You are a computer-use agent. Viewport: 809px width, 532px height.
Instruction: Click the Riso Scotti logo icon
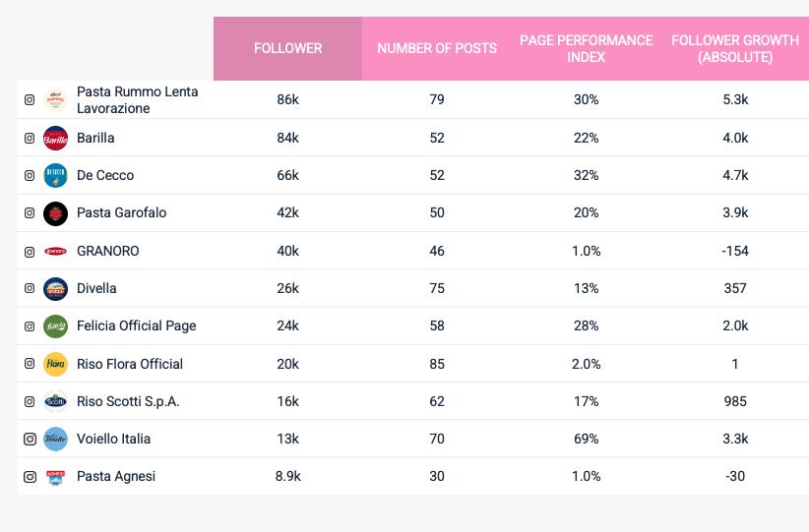[56, 402]
